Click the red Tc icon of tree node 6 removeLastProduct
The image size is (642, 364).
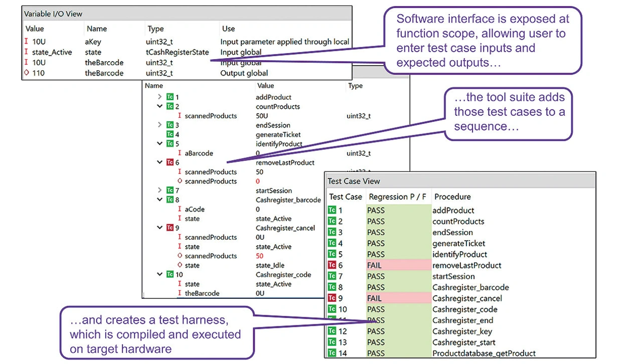[170, 162]
